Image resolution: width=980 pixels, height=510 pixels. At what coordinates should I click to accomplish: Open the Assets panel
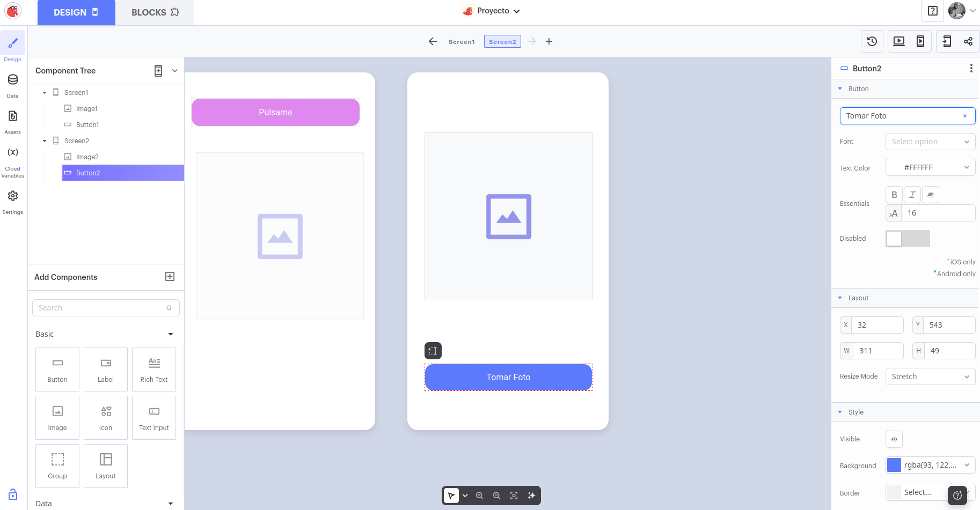click(x=13, y=121)
